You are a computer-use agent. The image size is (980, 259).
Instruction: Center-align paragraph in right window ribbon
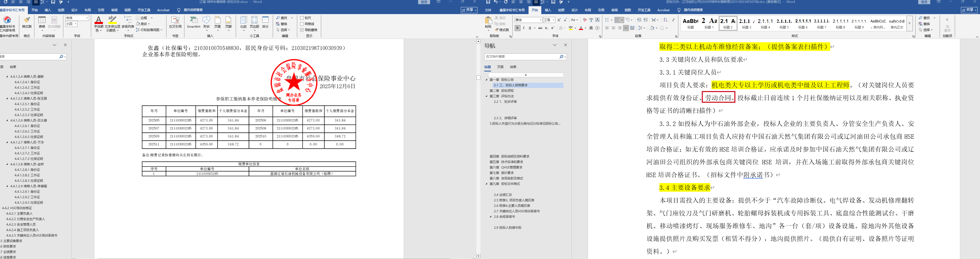pos(613,28)
